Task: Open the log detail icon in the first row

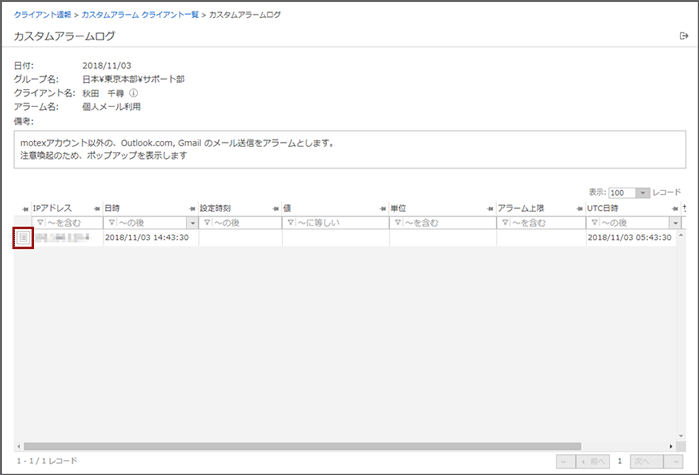Action: [23, 238]
